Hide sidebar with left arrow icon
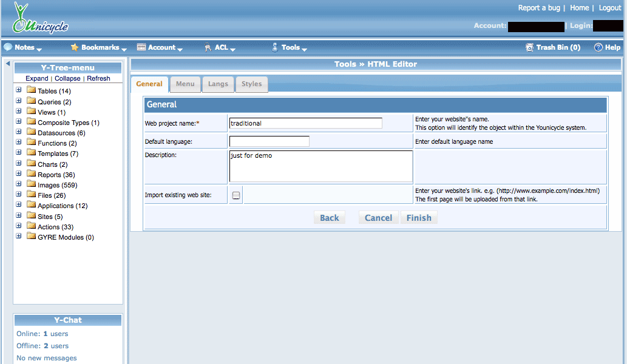The height and width of the screenshot is (364, 627). [x=7, y=63]
